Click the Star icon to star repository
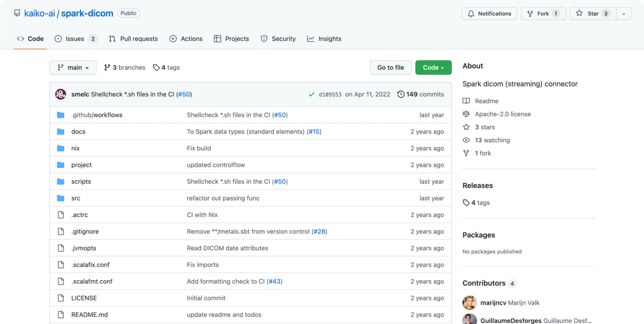The height and width of the screenshot is (324, 644). click(x=580, y=13)
